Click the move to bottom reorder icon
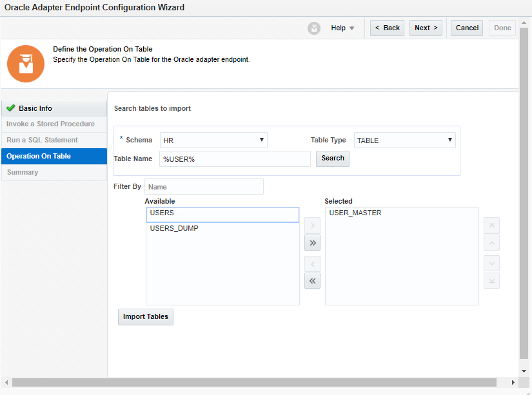532x395 pixels. click(x=491, y=280)
